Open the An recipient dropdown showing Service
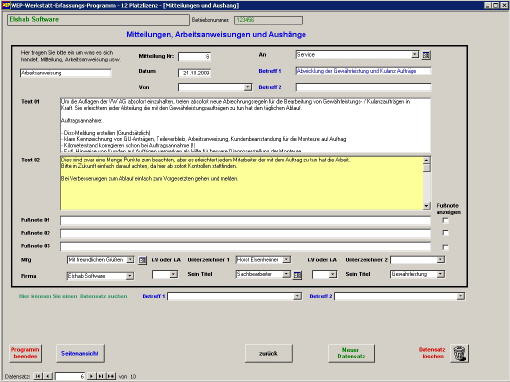Image resolution: width=510 pixels, height=382 pixels. (415, 55)
